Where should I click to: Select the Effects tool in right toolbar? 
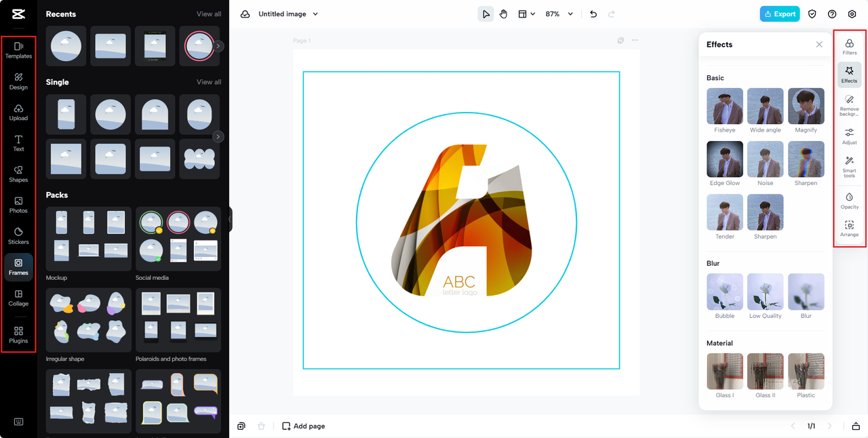849,75
